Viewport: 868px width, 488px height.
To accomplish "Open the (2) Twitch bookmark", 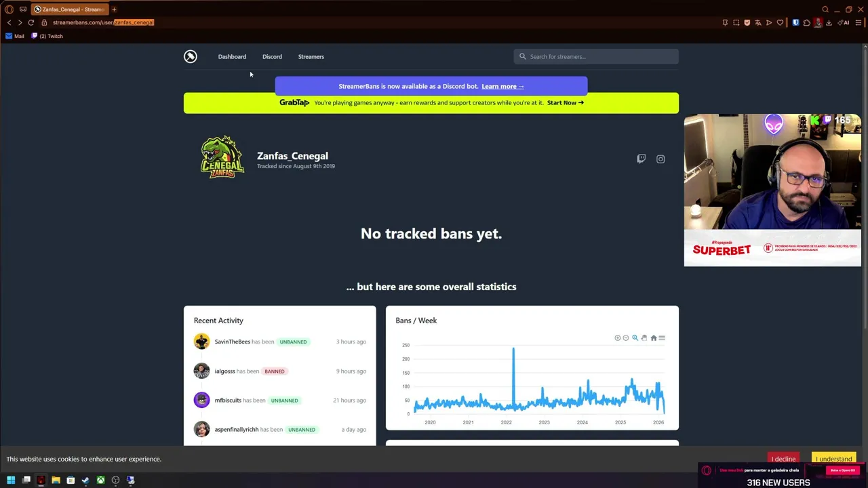I will point(47,36).
